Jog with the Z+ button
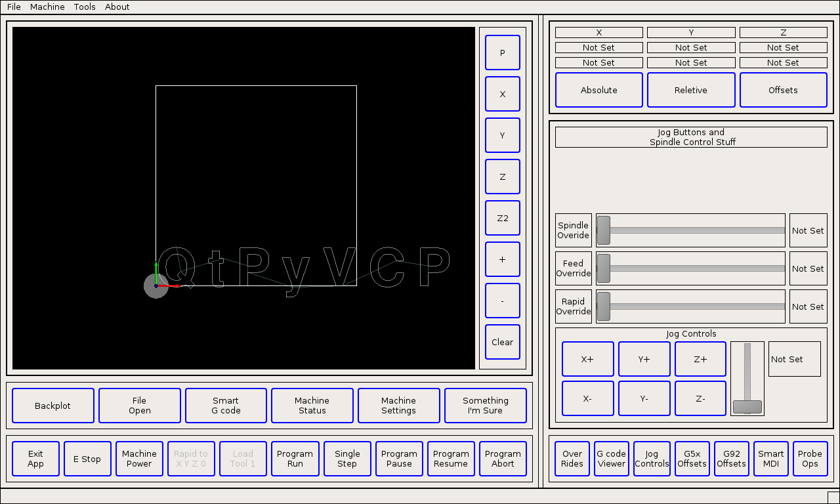Image resolution: width=840 pixels, height=504 pixels. (701, 359)
